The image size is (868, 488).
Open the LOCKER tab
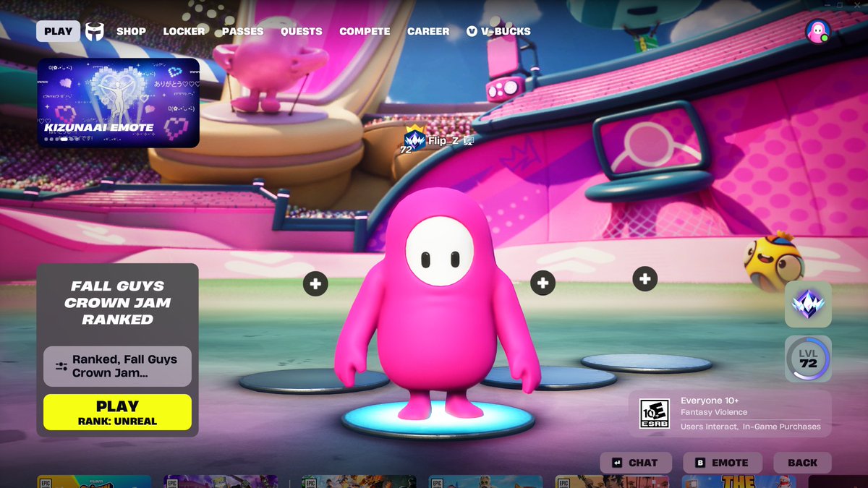[x=184, y=31]
